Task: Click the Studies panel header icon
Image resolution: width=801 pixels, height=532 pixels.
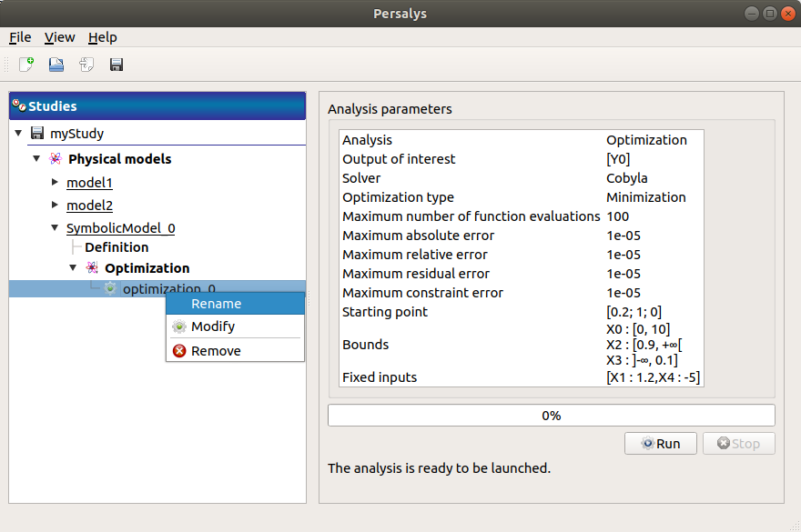Action: click(18, 105)
